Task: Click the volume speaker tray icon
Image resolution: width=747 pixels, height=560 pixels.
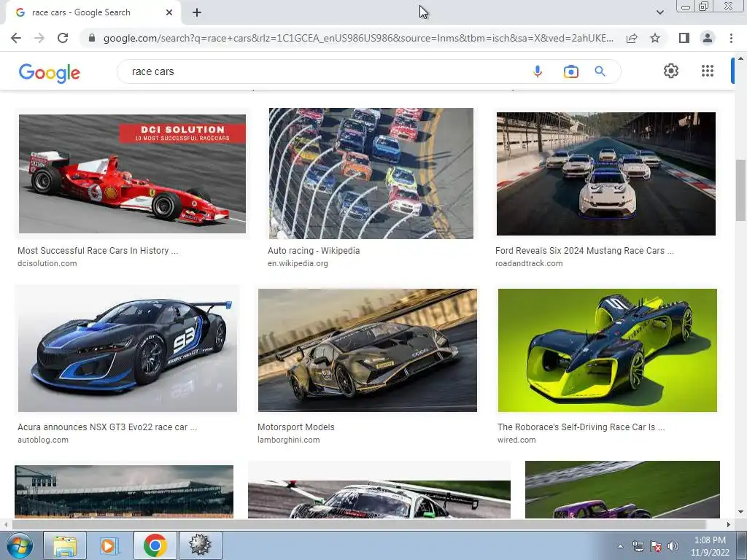Action: [673, 546]
